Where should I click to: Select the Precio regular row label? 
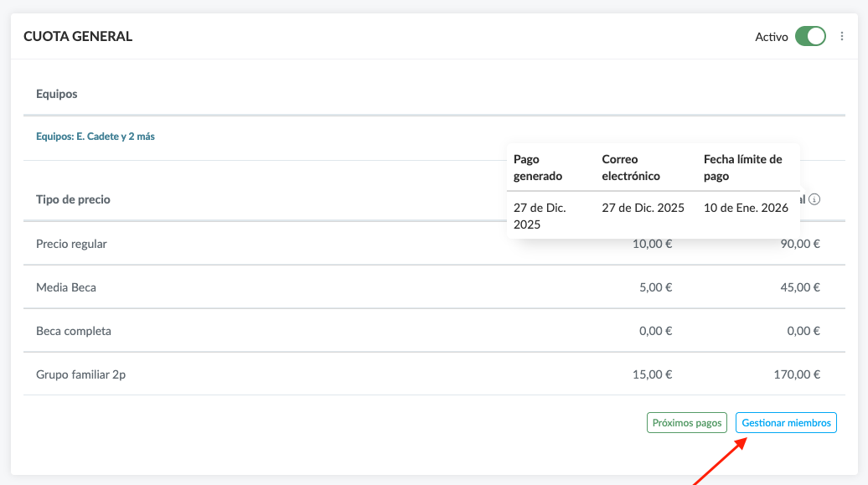(71, 244)
